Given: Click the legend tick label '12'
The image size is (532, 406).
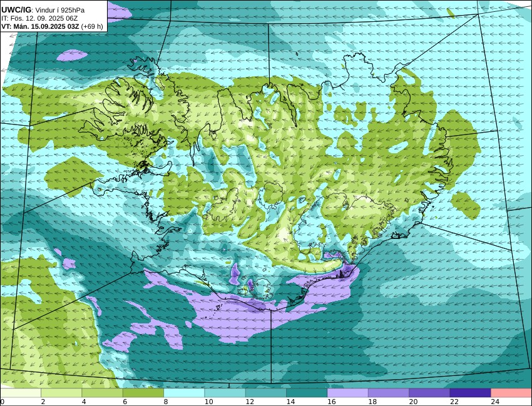Looking at the screenshot, I should (x=250, y=402).
